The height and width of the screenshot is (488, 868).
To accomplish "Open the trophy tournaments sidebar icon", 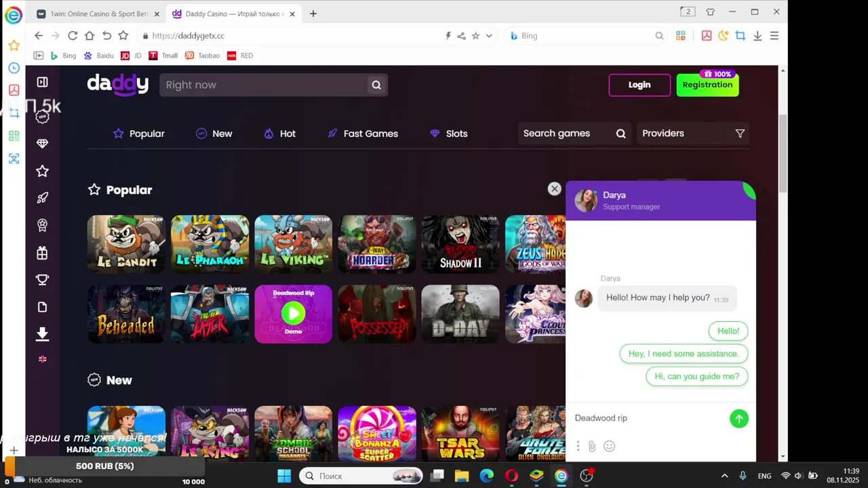I will pyautogui.click(x=42, y=280).
